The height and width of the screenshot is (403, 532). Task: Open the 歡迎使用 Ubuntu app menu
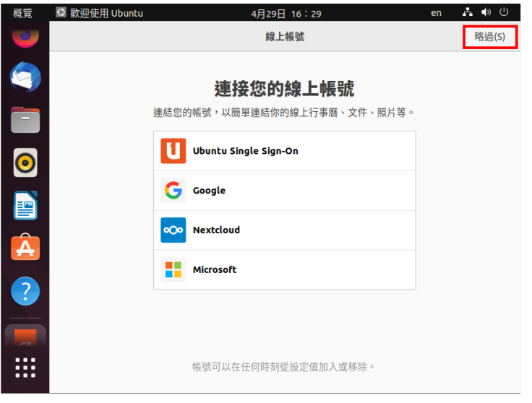click(x=100, y=13)
